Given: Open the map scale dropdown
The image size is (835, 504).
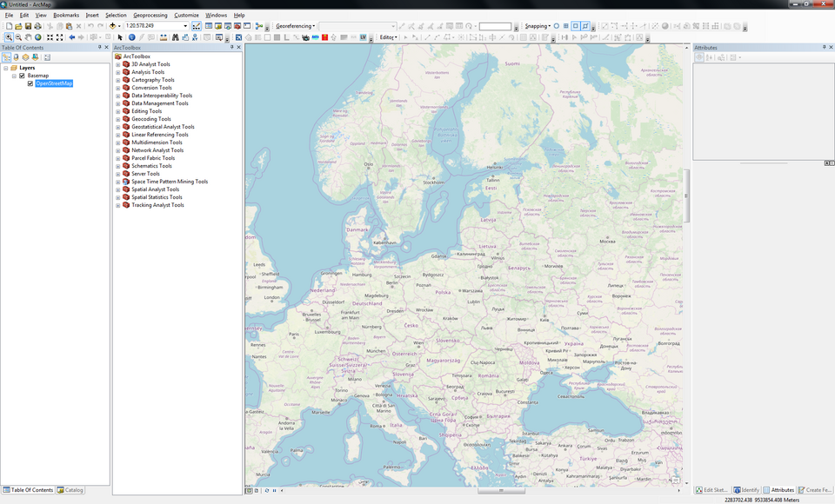Looking at the screenshot, I should tap(185, 26).
